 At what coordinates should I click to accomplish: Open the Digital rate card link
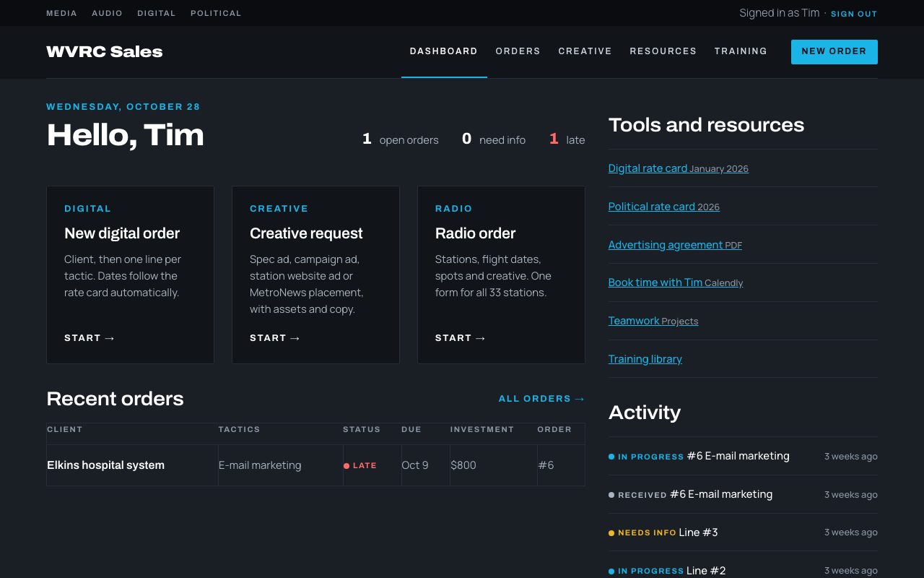coord(679,168)
